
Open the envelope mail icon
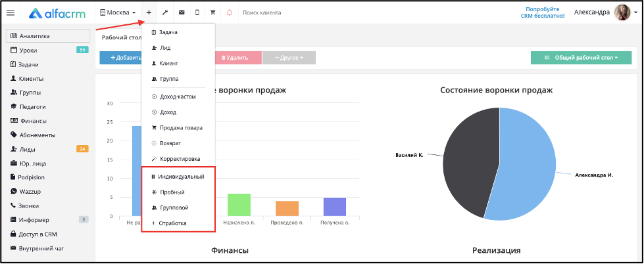(x=181, y=12)
